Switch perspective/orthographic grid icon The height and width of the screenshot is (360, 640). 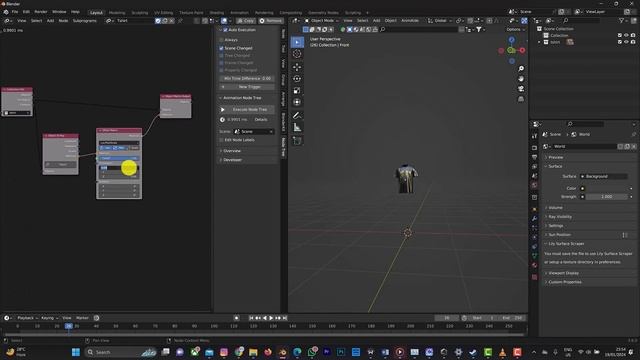coord(521,99)
